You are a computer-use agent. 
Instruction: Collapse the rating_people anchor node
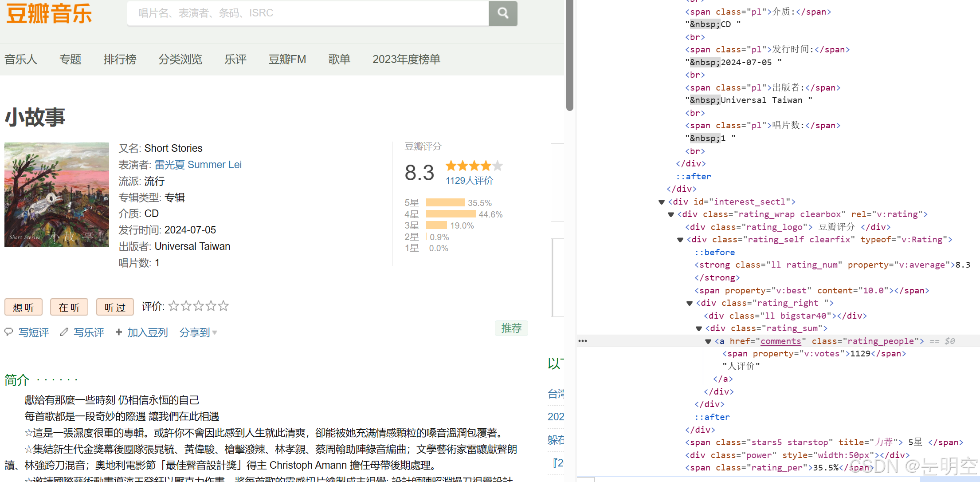point(708,342)
